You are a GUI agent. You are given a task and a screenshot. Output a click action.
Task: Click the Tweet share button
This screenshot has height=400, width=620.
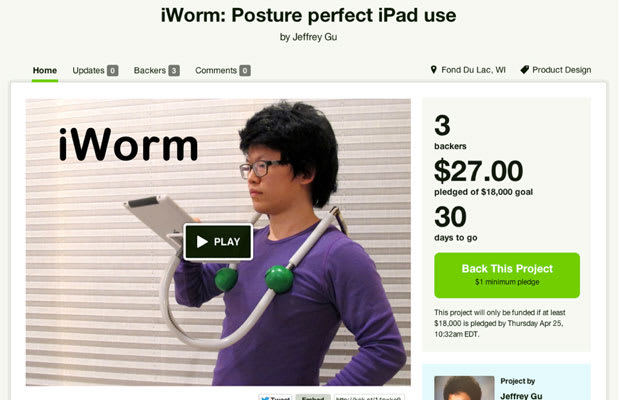pyautogui.click(x=275, y=397)
